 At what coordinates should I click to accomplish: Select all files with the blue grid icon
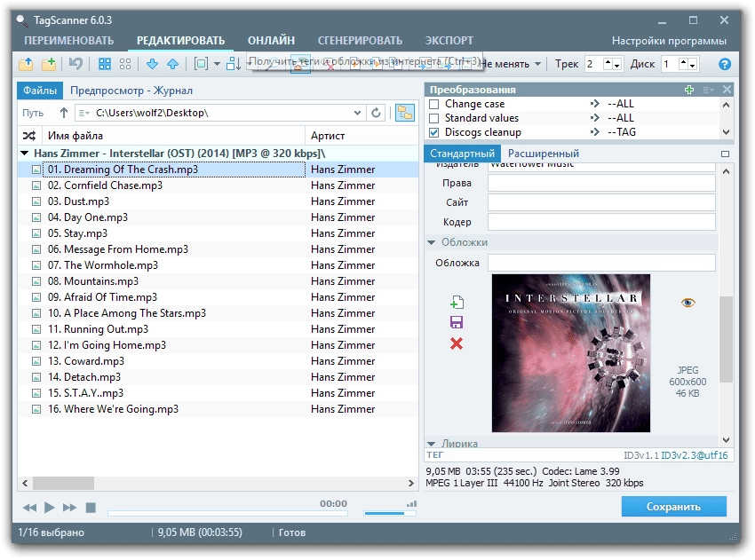click(x=105, y=64)
